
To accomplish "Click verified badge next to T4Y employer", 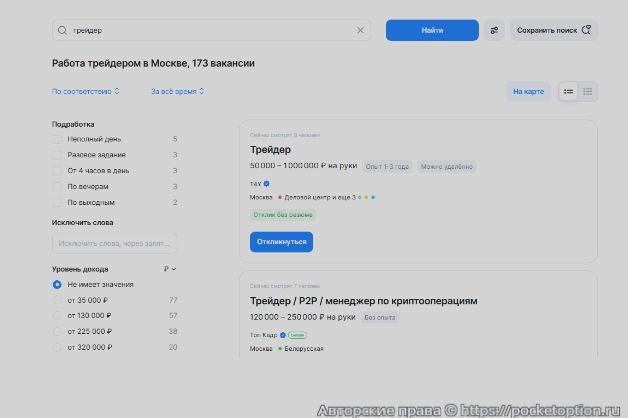I will 266,184.
